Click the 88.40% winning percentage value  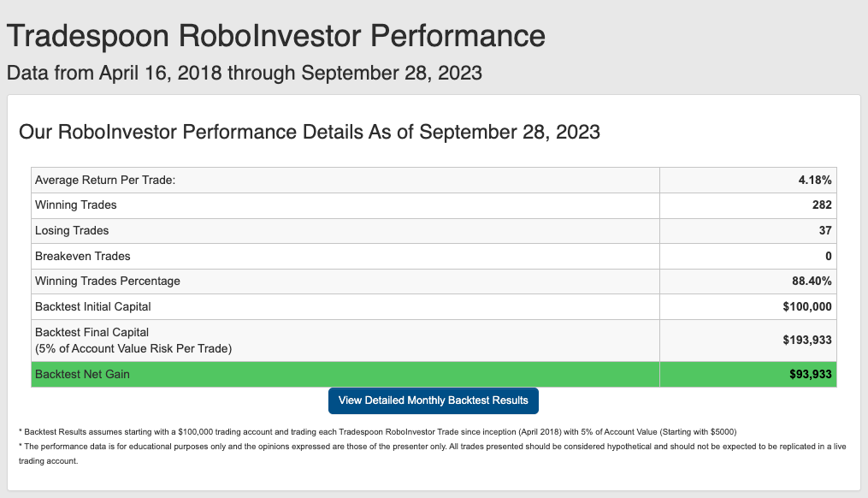[x=812, y=281]
